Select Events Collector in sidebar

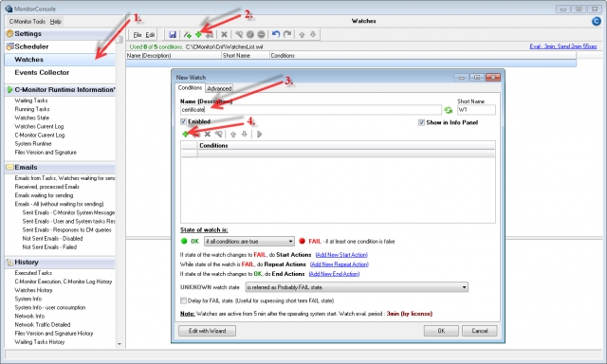(x=42, y=72)
